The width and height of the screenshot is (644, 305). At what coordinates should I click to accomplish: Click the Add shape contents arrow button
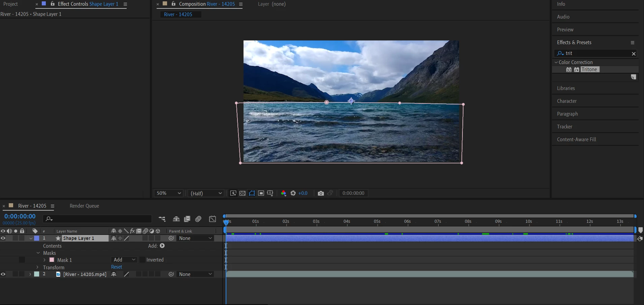click(x=162, y=246)
